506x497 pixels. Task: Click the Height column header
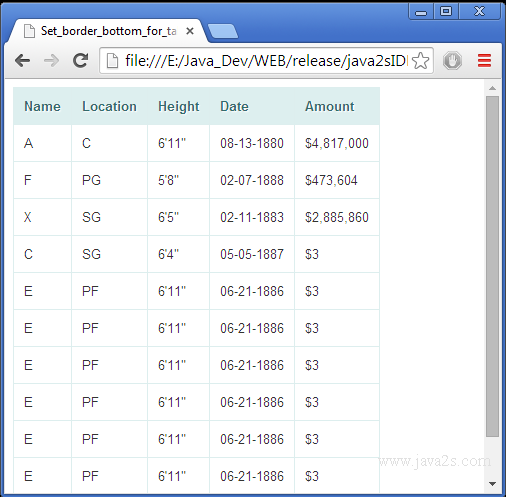tap(178, 106)
